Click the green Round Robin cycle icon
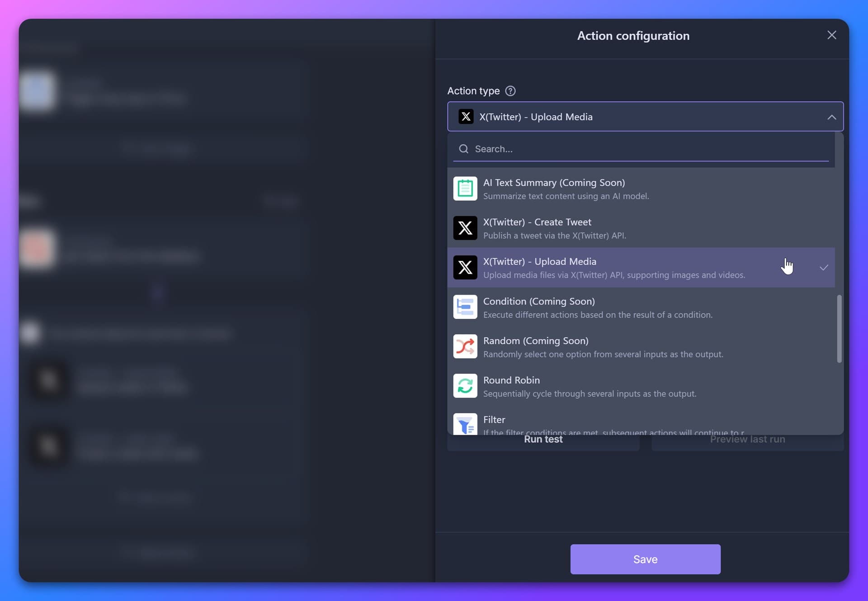This screenshot has height=601, width=868. pyautogui.click(x=465, y=386)
